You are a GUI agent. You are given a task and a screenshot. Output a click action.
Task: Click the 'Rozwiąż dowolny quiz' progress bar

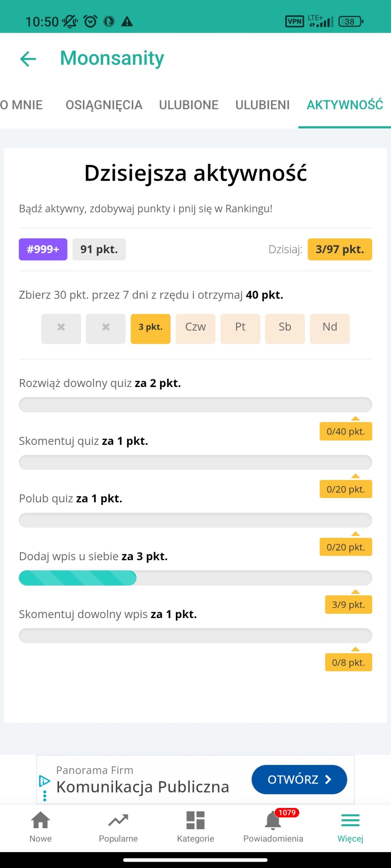[195, 405]
